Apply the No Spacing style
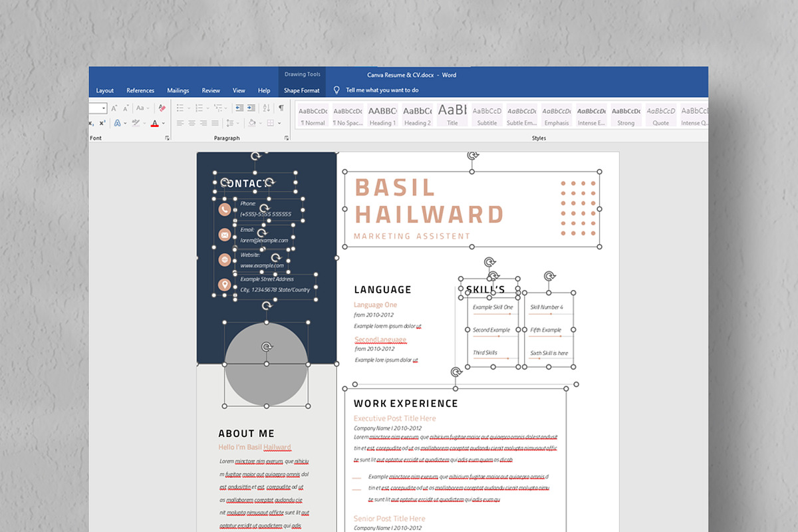 pyautogui.click(x=348, y=115)
